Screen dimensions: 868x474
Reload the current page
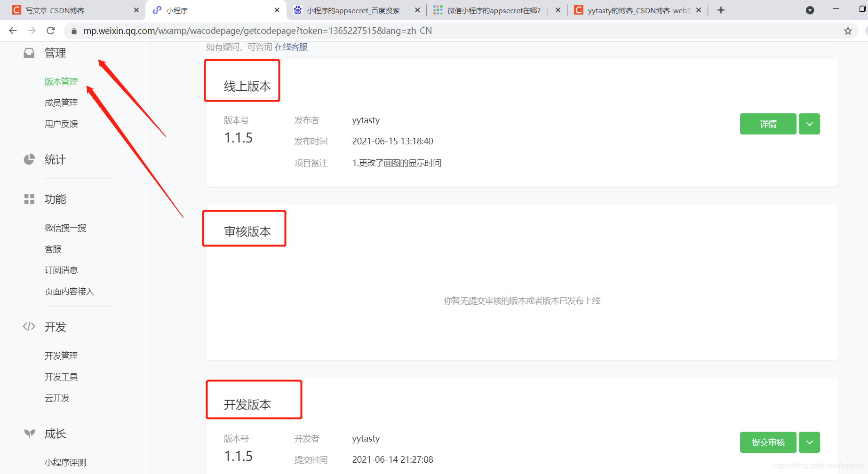pyautogui.click(x=51, y=31)
